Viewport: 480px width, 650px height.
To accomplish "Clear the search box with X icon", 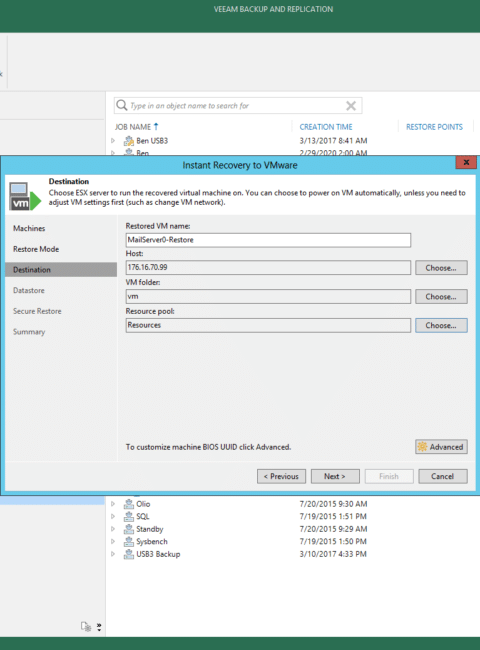I will [351, 106].
